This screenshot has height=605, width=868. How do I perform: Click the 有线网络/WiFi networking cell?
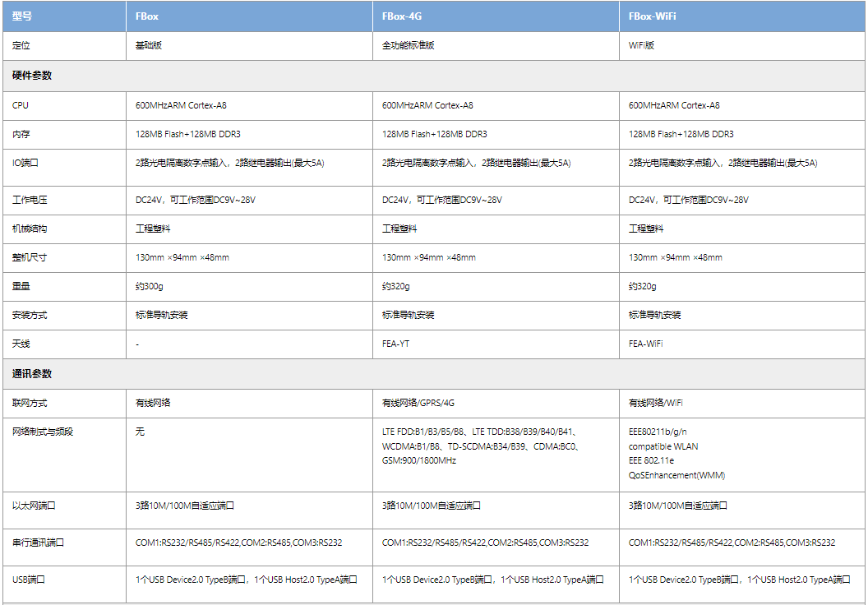tap(656, 403)
